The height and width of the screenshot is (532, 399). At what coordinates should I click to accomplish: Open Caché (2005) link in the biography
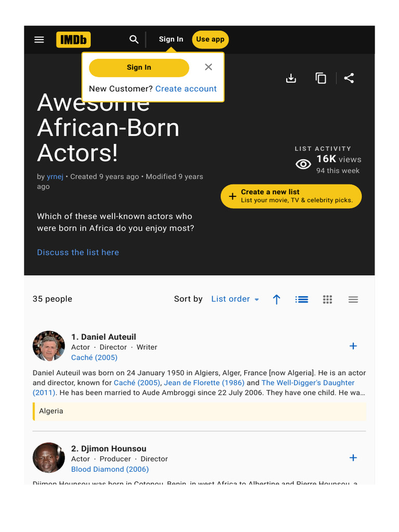[137, 383]
